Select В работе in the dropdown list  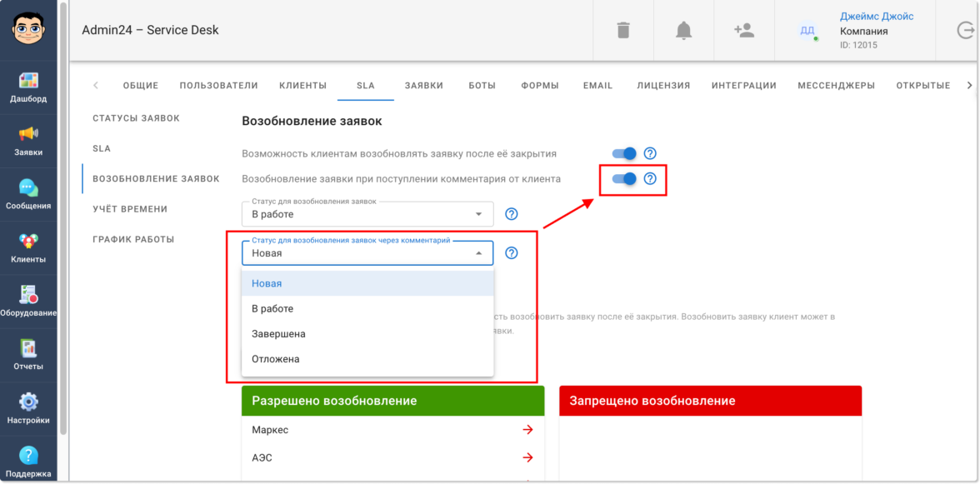pos(367,308)
